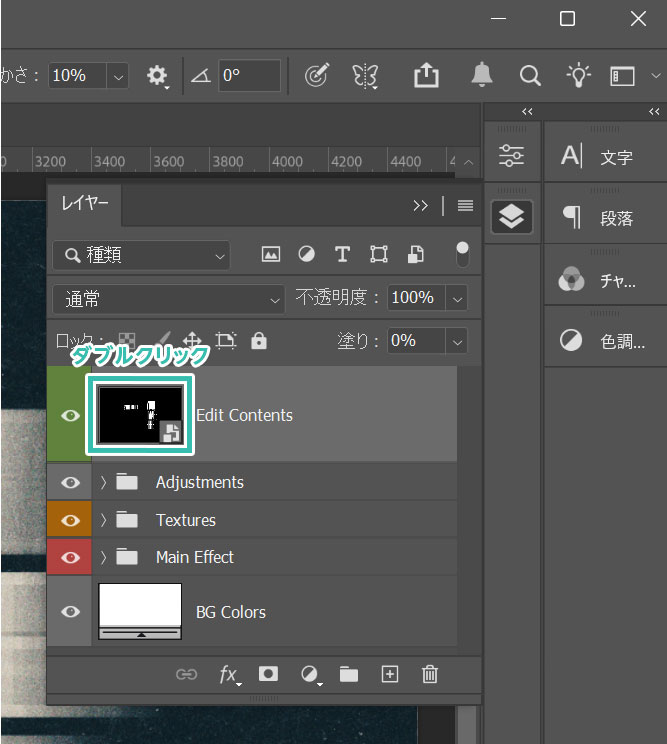Viewport: 667px width, 744px height.
Task: Open the 文字 character panel button
Action: [x=601, y=156]
